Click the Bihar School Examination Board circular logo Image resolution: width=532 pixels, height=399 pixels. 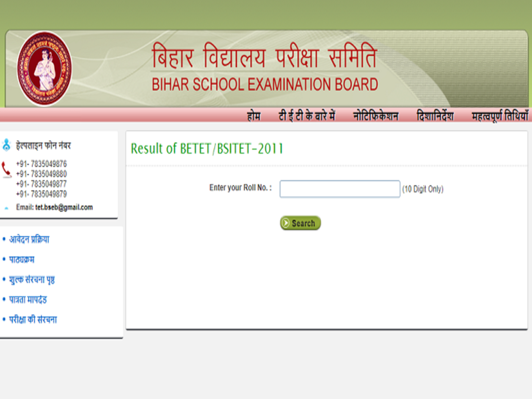(x=44, y=69)
